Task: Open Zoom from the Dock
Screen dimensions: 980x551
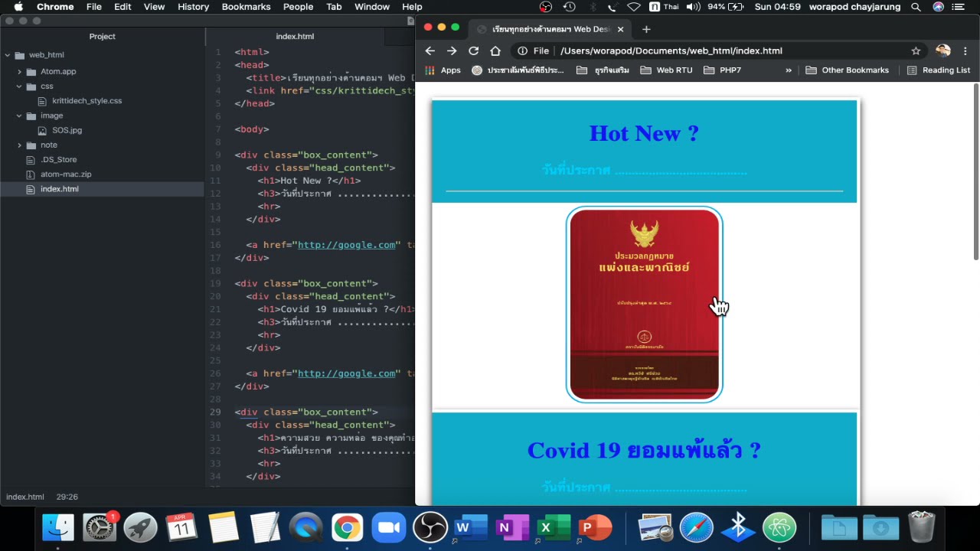Action: coord(388,527)
